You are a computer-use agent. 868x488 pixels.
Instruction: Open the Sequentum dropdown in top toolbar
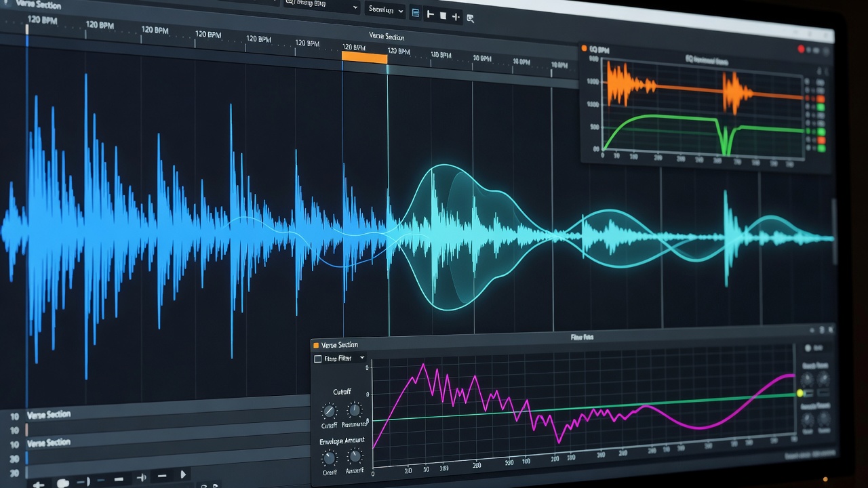(385, 10)
